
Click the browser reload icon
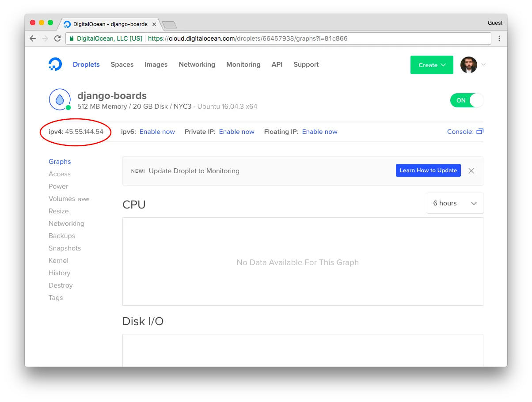pos(57,38)
